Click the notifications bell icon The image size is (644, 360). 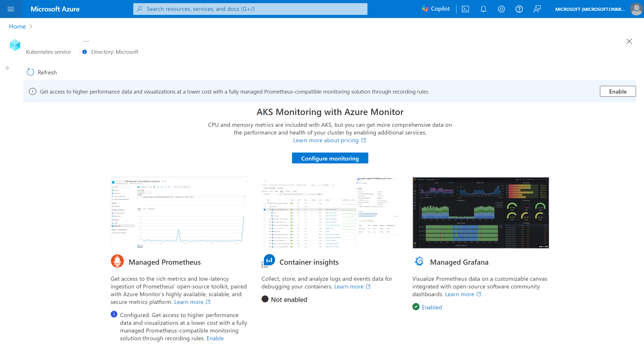click(483, 9)
